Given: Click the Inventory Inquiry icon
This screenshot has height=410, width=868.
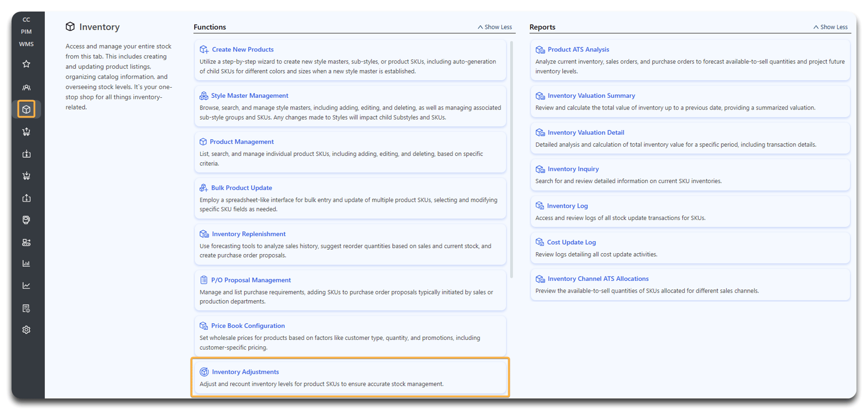Looking at the screenshot, I should [x=540, y=169].
